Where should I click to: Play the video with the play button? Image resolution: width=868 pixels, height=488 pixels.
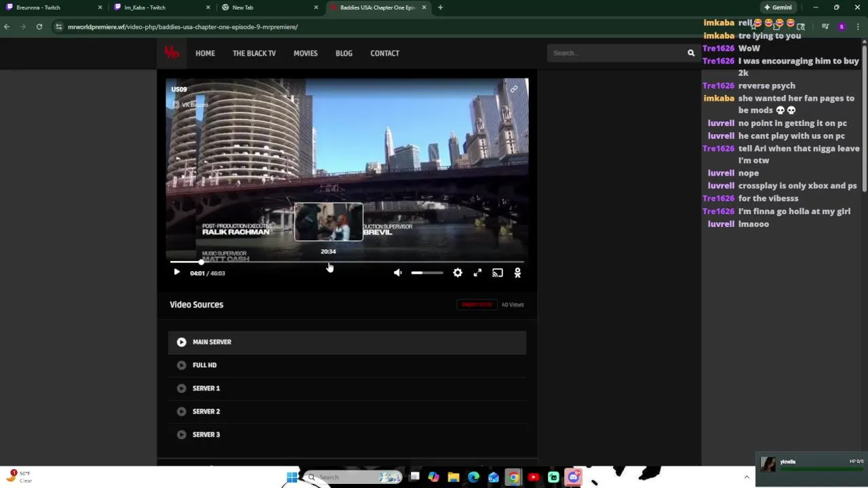pyautogui.click(x=177, y=272)
